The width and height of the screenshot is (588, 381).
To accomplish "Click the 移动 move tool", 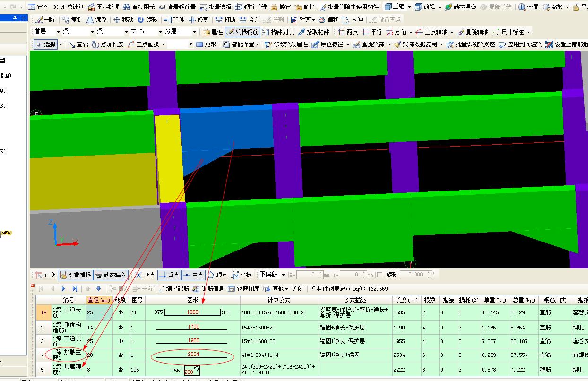I will coord(123,20).
